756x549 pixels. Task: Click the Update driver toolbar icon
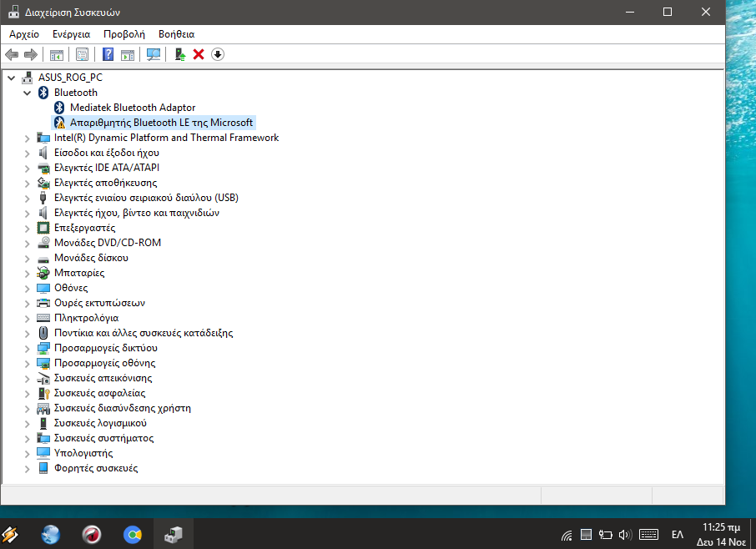coord(180,54)
